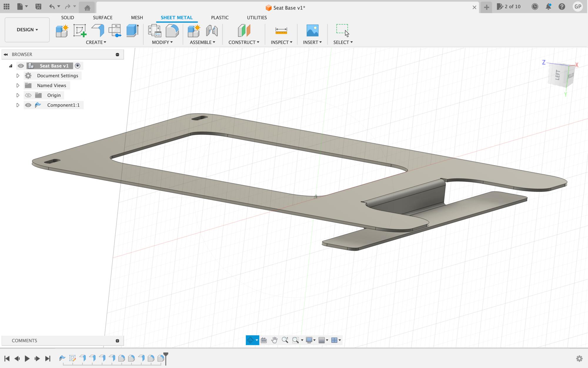Open Display Settings dropdown in navigation bar
This screenshot has width=588, height=368.
click(x=310, y=340)
